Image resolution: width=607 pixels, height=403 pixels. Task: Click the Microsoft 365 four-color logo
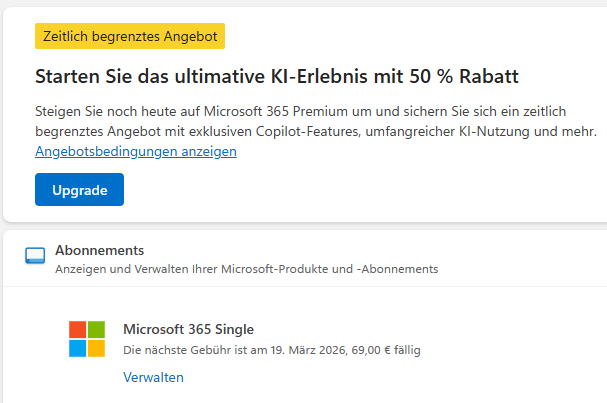[x=87, y=339]
